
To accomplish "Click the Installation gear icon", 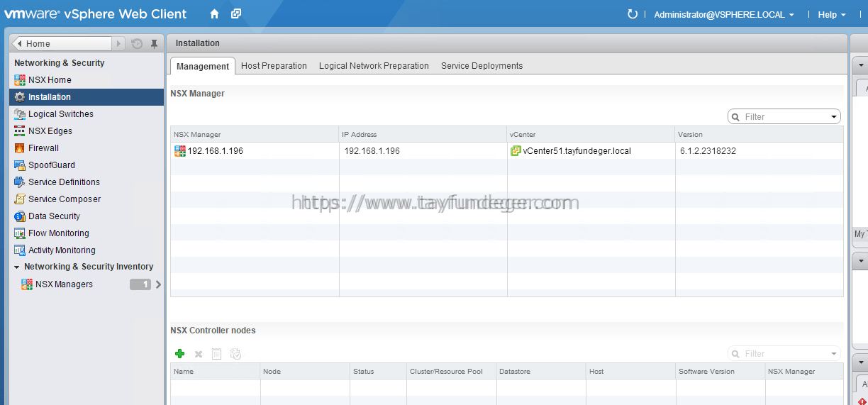I will coord(20,97).
